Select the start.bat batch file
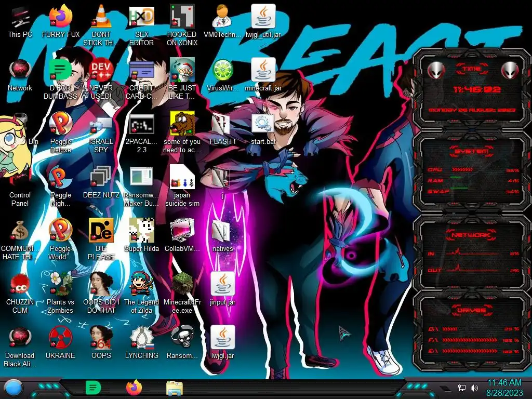Image resolution: width=532 pixels, height=399 pixels. coord(263,128)
